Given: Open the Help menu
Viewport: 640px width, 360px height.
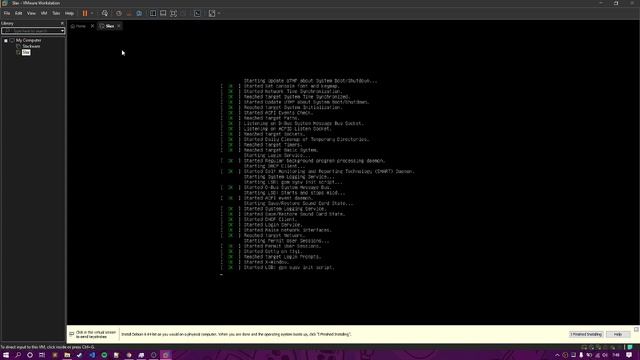Looking at the screenshot, I should pos(69,13).
